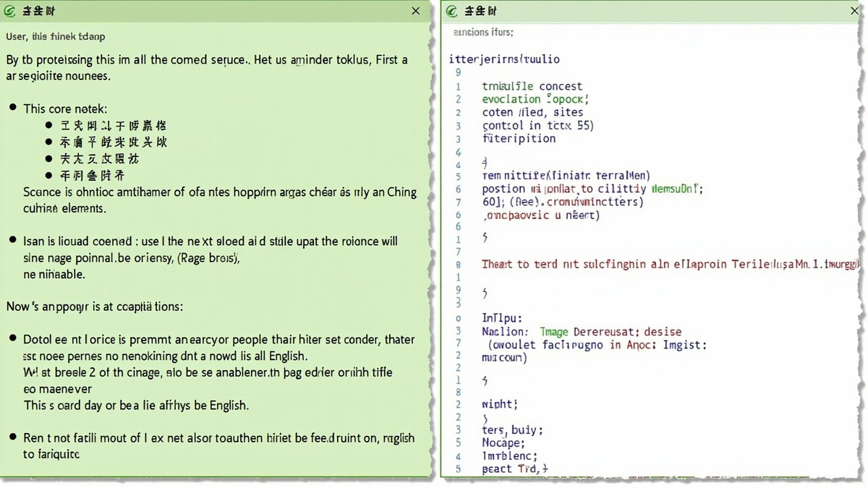Click the "ne nihaable." text line
Viewport: 868px width, 488px height.
54,274
